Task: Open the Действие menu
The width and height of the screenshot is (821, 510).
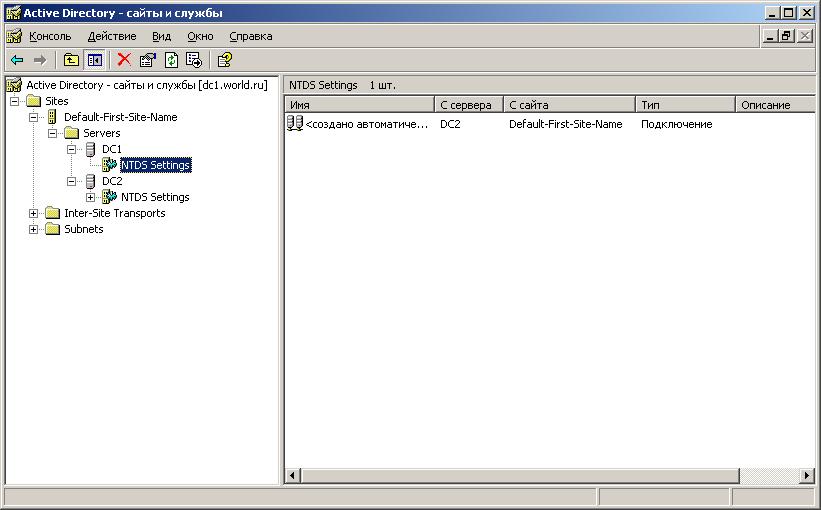Action: click(112, 36)
